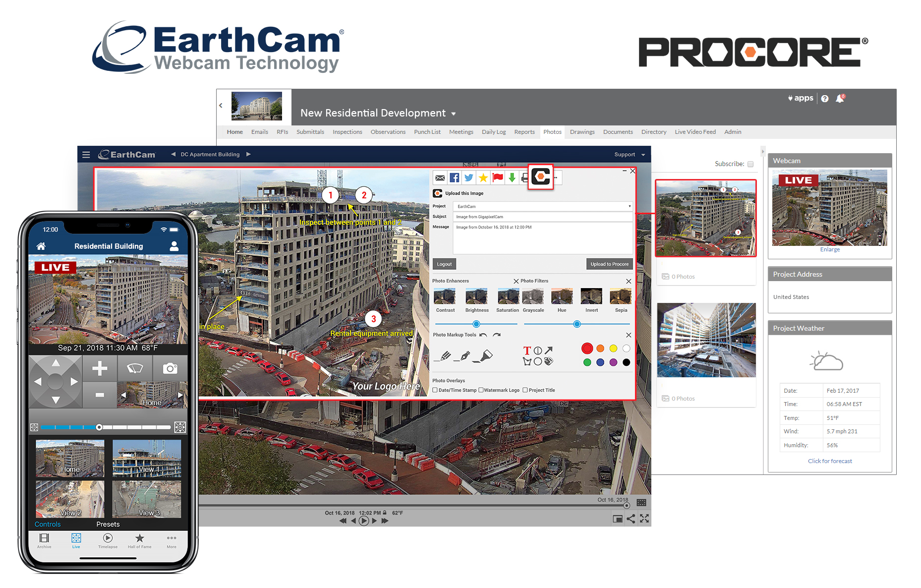Tap the Timelapse tab on phone app

click(x=108, y=541)
